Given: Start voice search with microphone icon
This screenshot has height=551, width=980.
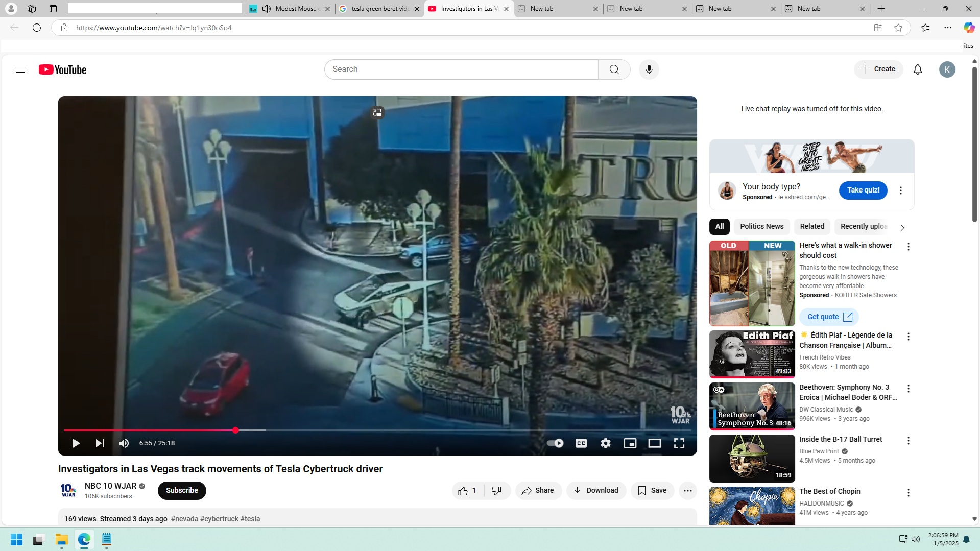Looking at the screenshot, I should (x=649, y=69).
